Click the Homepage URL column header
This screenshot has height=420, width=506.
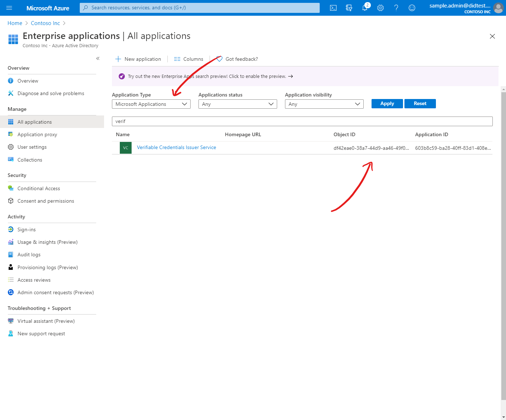click(243, 134)
